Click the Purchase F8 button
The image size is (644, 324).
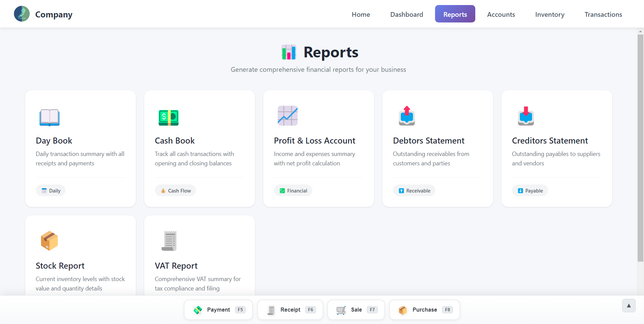point(425,310)
